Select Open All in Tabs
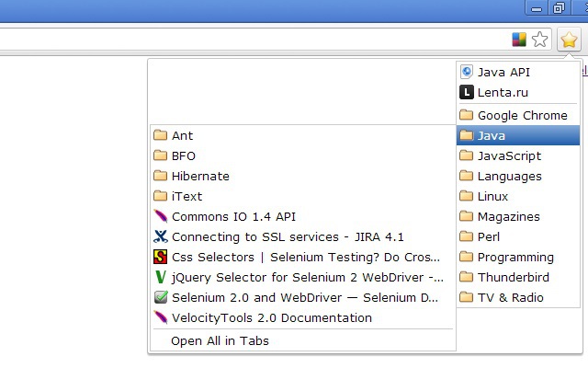This screenshot has height=368, width=588. coord(220,340)
